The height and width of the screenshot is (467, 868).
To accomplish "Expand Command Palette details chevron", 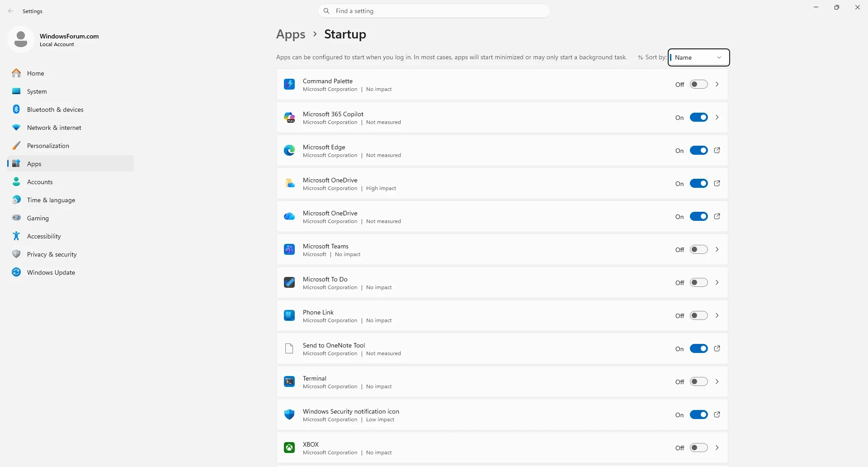I will click(717, 85).
